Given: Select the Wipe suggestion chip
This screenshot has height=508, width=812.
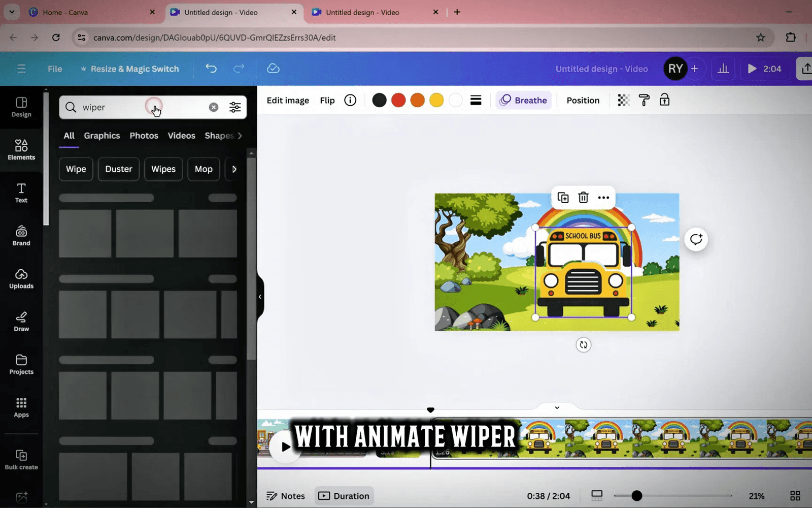Looking at the screenshot, I should click(x=76, y=169).
